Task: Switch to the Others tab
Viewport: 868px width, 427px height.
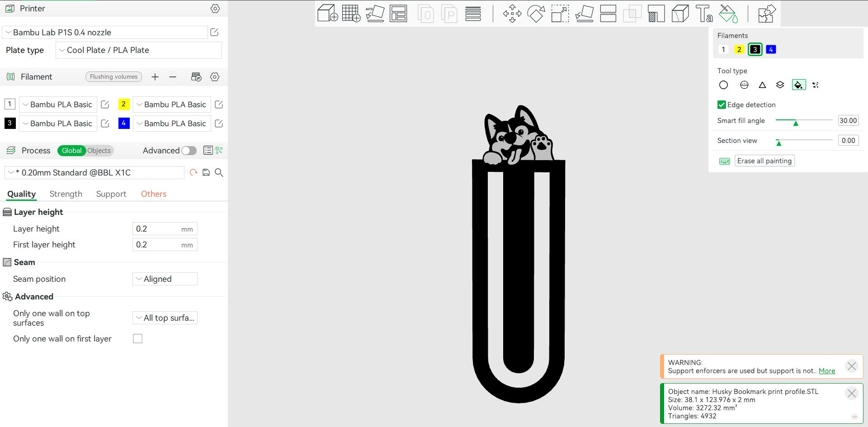Action: [154, 194]
